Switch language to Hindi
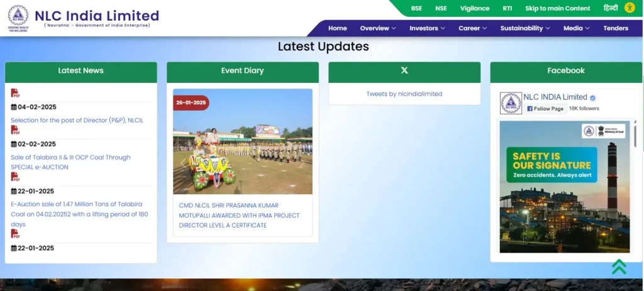Screen dimensions: 644x291 tap(611, 8)
